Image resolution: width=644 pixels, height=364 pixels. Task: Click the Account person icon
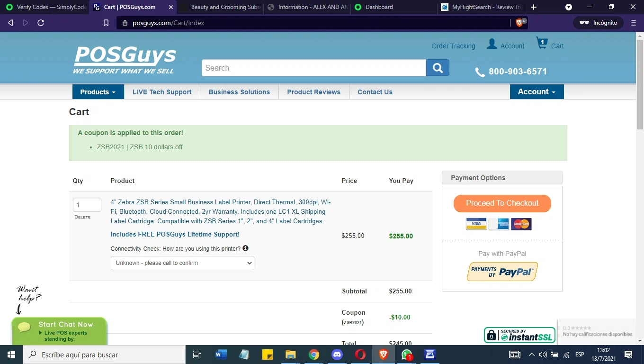(492, 44)
